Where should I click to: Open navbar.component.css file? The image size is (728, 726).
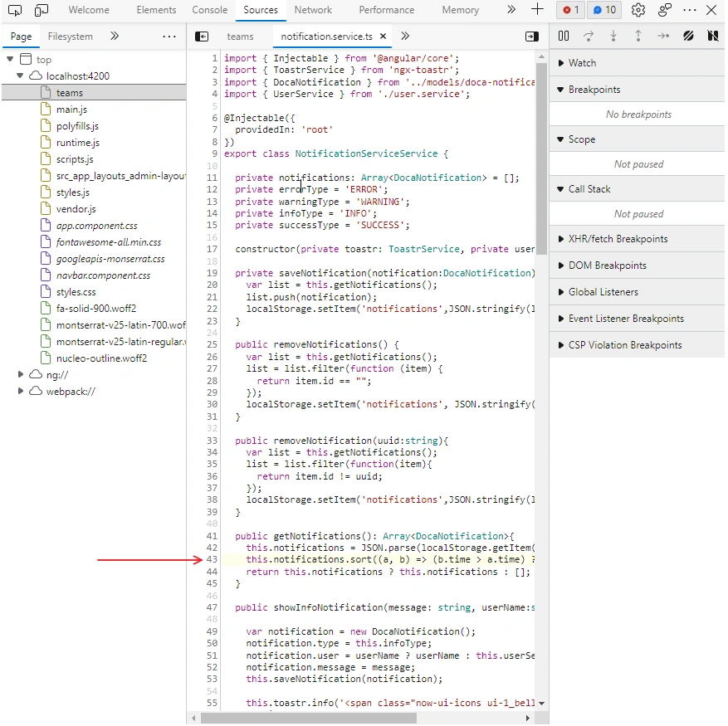coord(103,275)
